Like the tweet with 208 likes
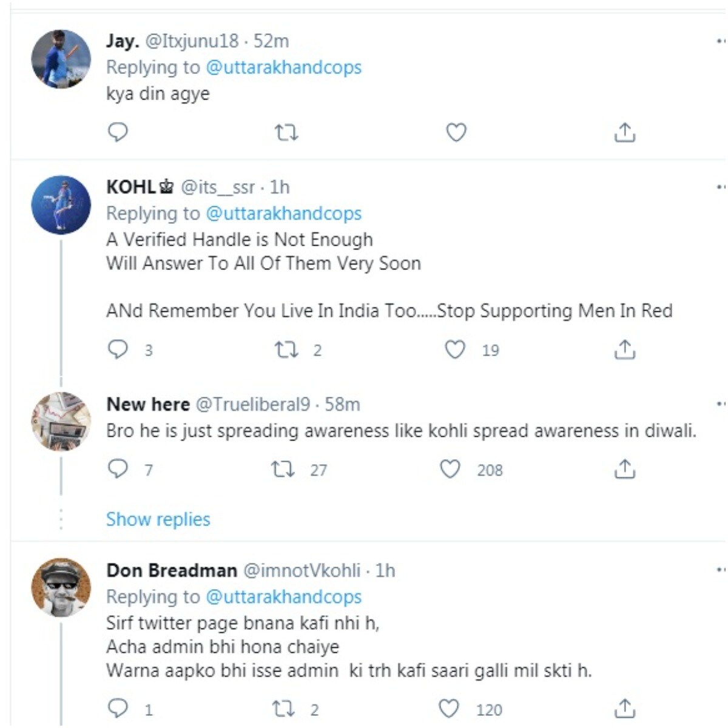Image resolution: width=728 pixels, height=728 pixels. pos(450,469)
